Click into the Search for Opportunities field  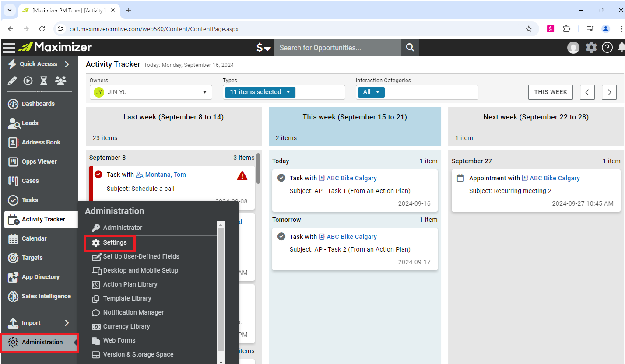pos(337,48)
